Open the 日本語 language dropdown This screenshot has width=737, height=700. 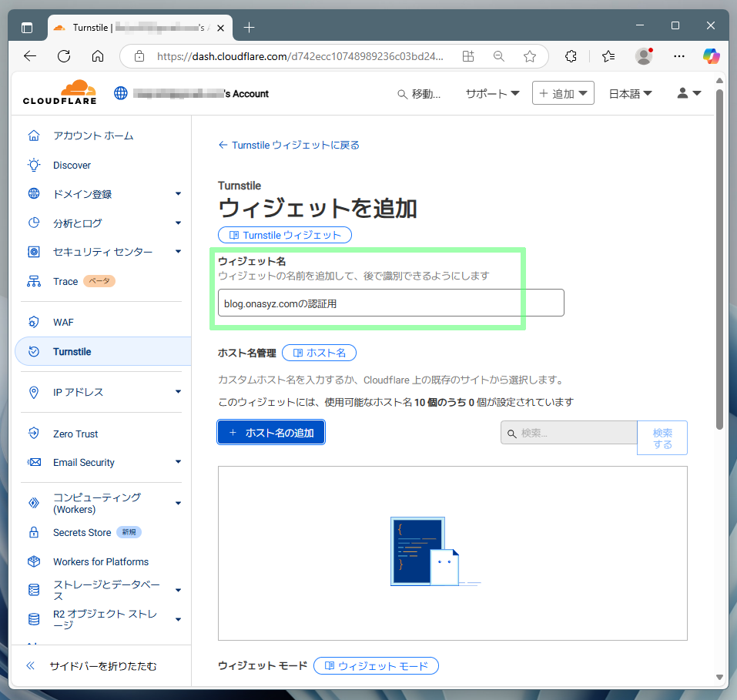(x=630, y=93)
